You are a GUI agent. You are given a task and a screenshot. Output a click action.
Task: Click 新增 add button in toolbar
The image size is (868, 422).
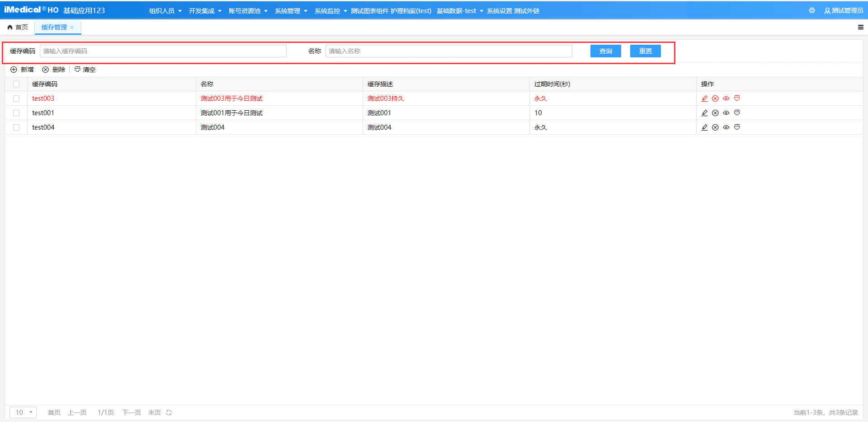pyautogui.click(x=22, y=70)
